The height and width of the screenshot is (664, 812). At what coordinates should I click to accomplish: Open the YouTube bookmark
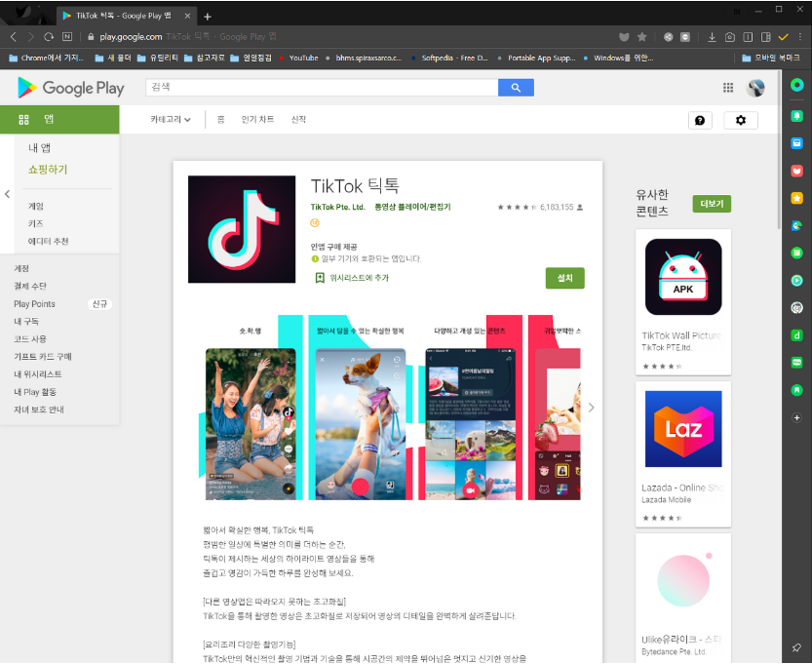point(298,58)
